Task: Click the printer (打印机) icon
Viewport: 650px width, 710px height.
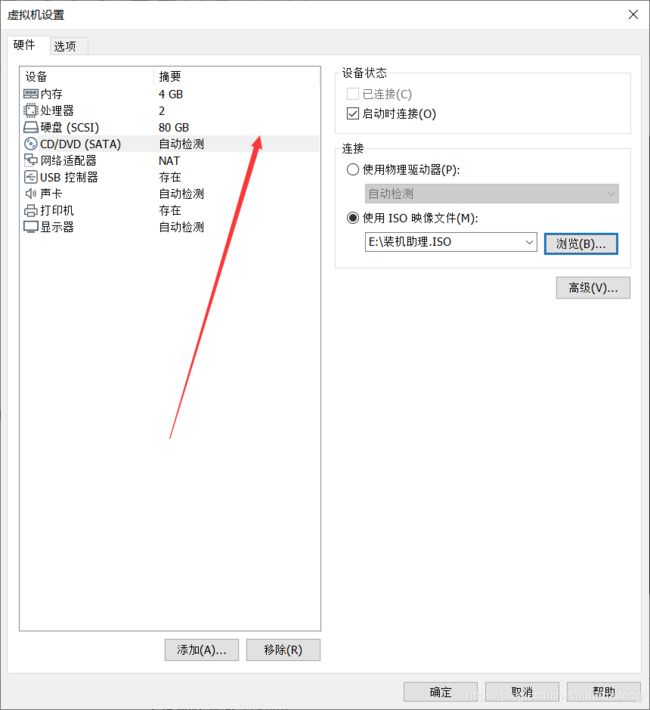Action: tap(31, 210)
